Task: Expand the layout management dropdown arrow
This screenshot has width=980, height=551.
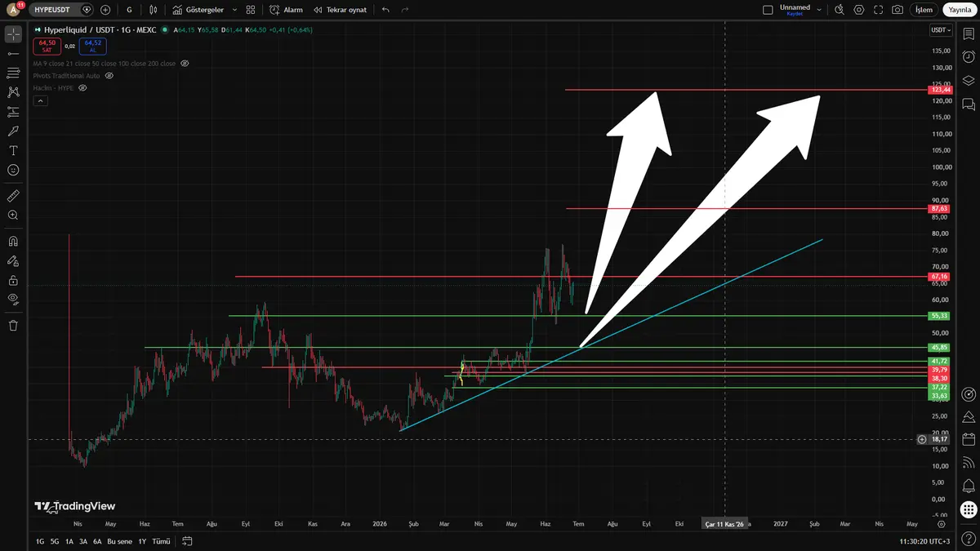Action: point(820,10)
